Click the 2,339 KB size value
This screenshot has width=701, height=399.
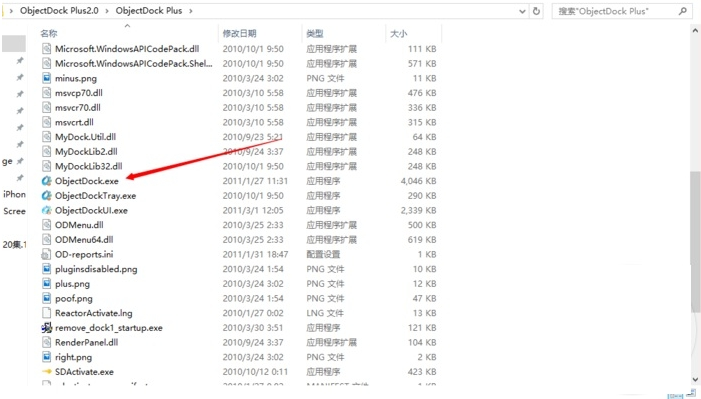click(x=418, y=210)
